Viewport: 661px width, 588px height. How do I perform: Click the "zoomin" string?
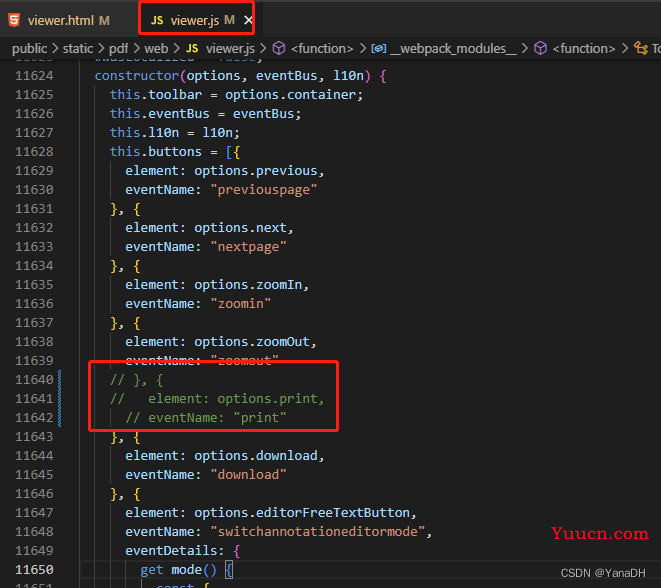coord(240,304)
